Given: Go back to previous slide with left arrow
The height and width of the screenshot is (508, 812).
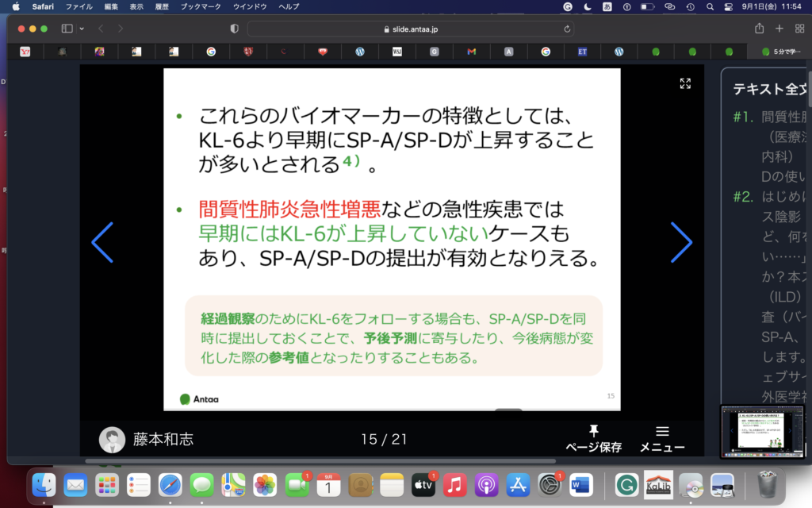Looking at the screenshot, I should pyautogui.click(x=103, y=242).
